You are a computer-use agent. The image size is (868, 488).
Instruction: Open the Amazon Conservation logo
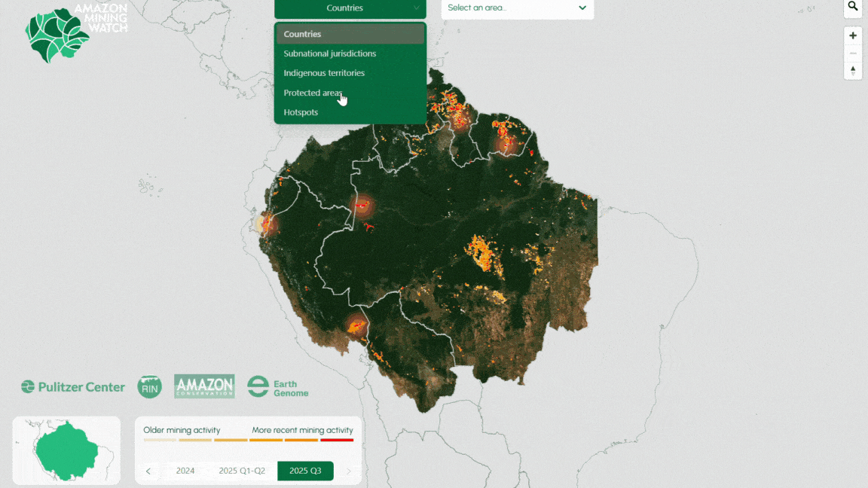(x=204, y=386)
